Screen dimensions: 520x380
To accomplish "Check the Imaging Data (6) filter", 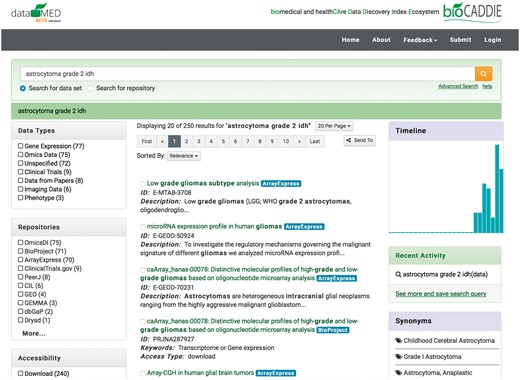I will click(x=20, y=189).
